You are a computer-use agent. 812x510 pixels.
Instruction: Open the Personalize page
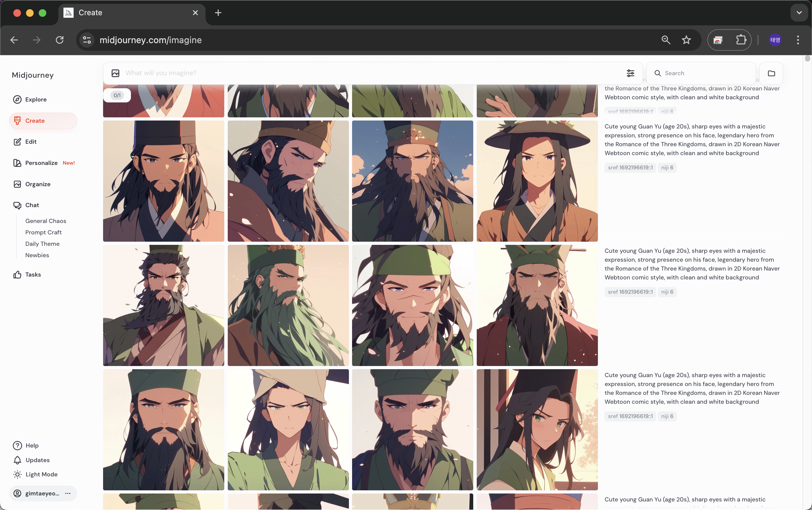click(x=42, y=163)
